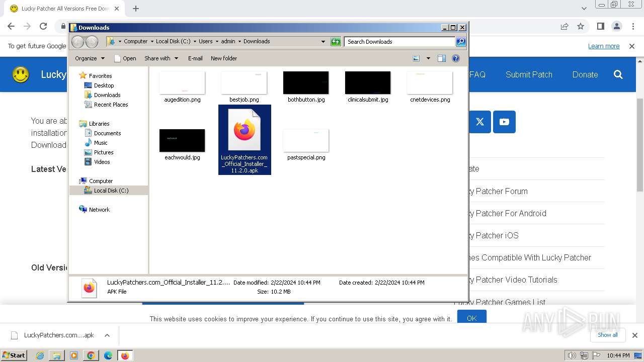Open the Share with dropdown
Screen dimensions: 644x362
tap(161, 58)
